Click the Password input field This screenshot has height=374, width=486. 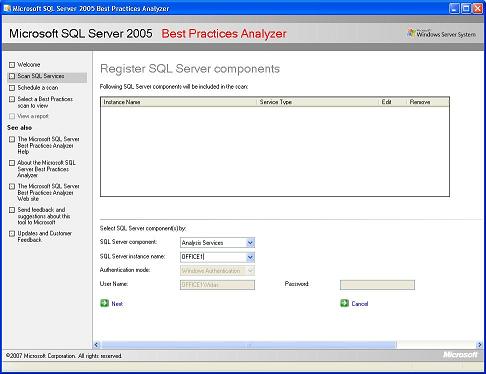click(x=377, y=285)
